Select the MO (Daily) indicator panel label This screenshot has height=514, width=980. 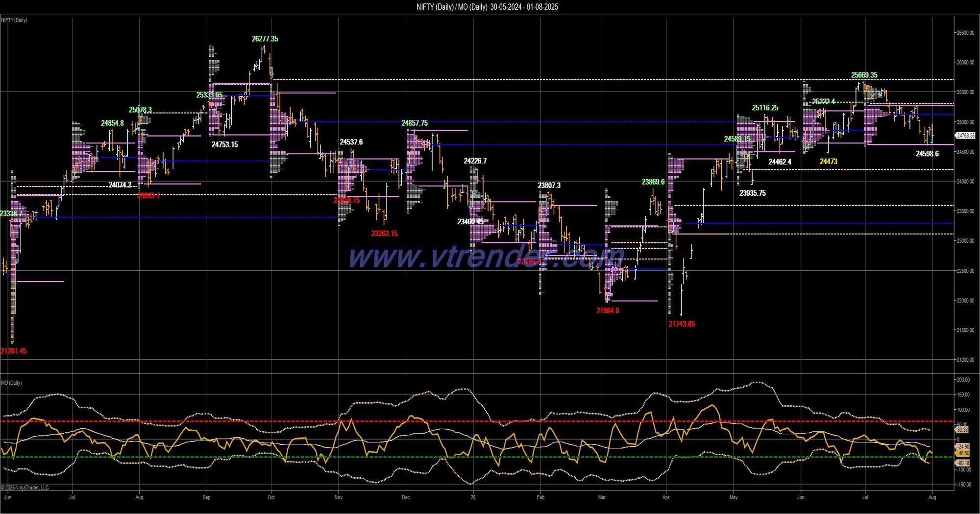click(x=11, y=383)
